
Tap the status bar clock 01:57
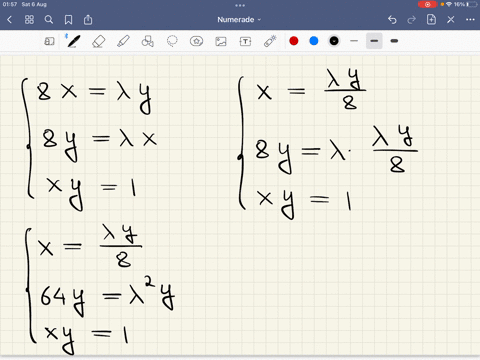point(10,4)
